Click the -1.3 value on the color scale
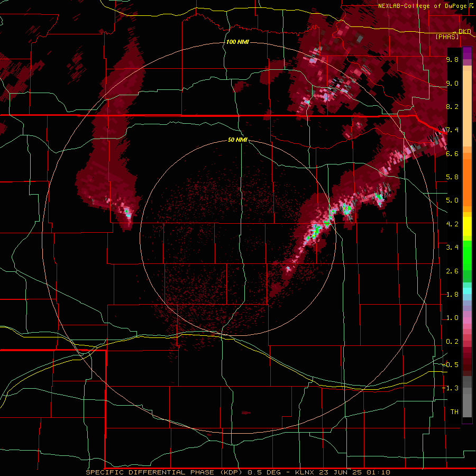The image size is (476, 476). point(451,388)
